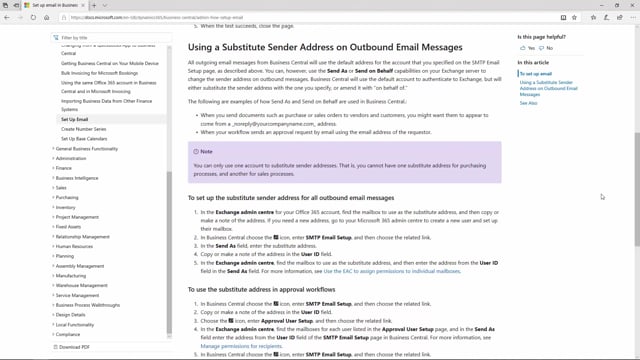Image resolution: width=640 pixels, height=360 pixels.
Task: Open Bulk Invoicing for Microsoft Bookings
Action: click(x=100, y=73)
